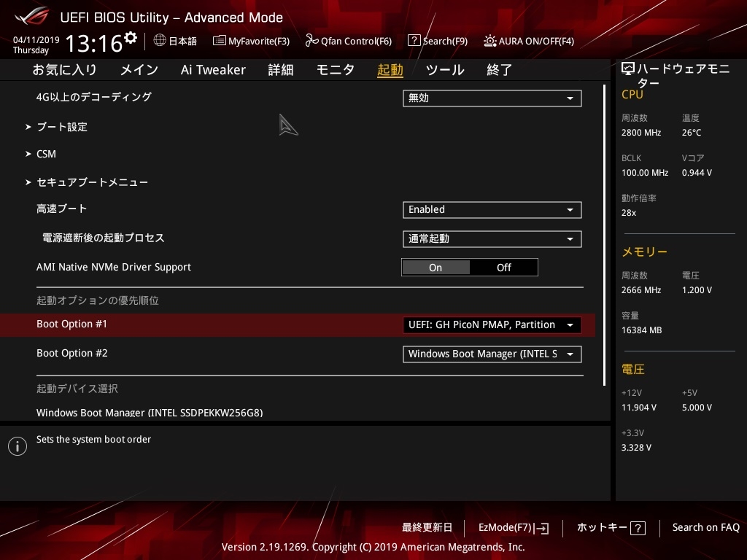
Task: Click 最終更新日 button
Action: coord(427,528)
